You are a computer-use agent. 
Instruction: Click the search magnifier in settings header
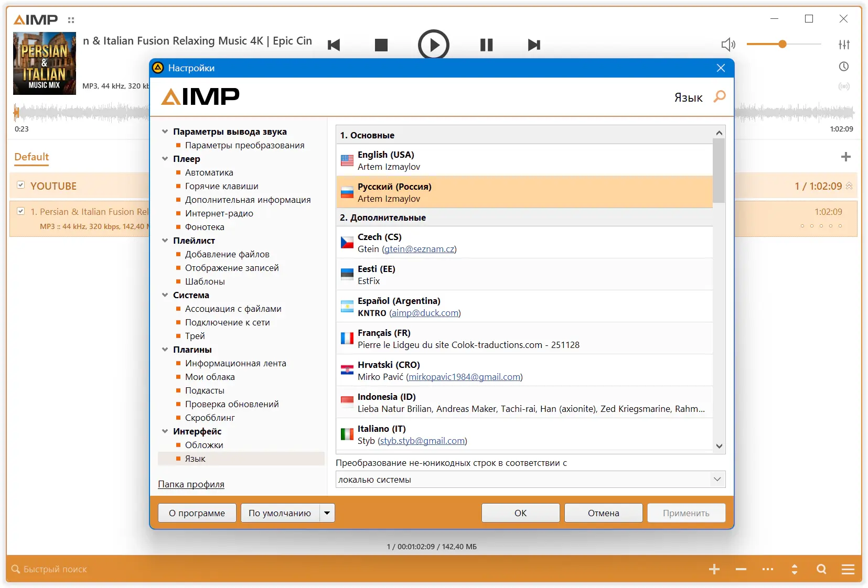[720, 97]
